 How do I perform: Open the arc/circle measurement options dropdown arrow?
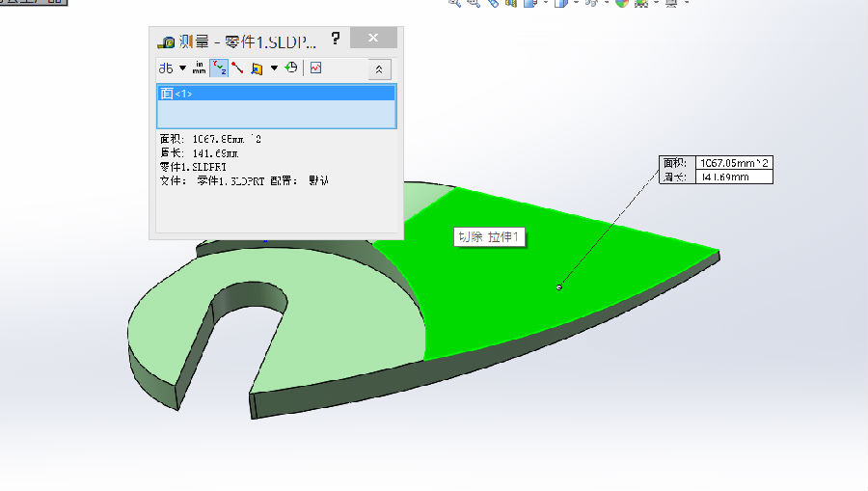[x=182, y=68]
